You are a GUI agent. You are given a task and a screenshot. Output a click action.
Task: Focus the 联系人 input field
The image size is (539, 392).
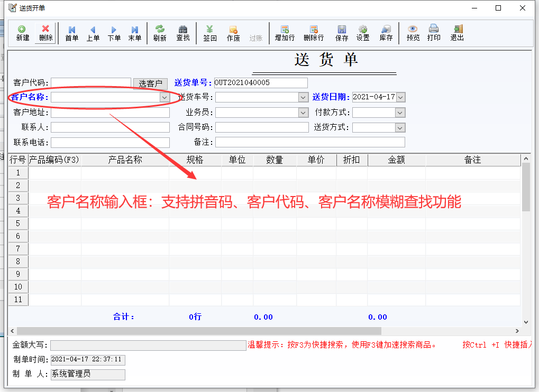[x=111, y=127]
